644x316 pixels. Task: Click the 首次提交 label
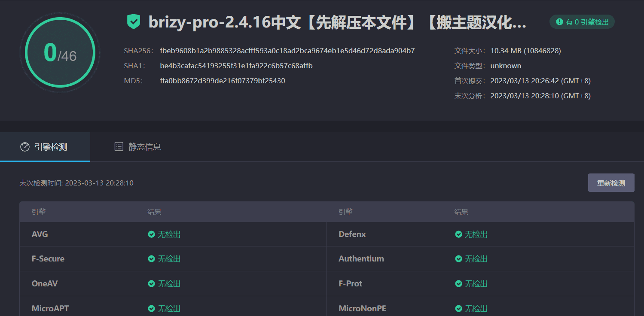pos(470,81)
